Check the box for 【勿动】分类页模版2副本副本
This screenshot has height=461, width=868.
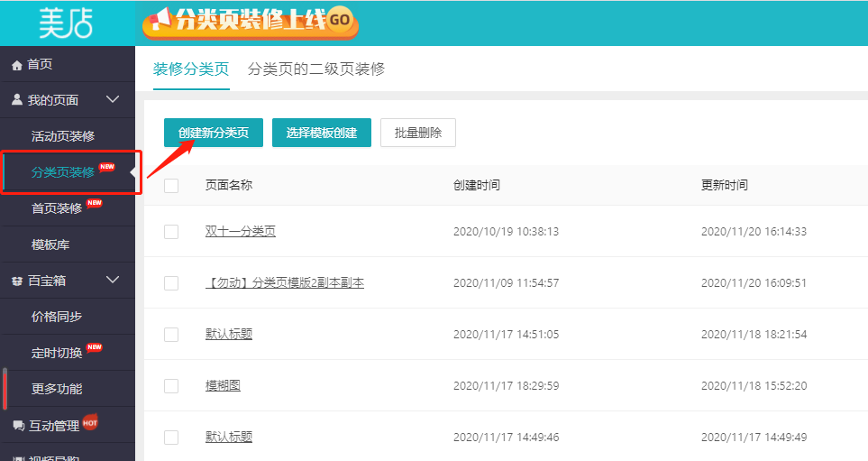coord(171,283)
